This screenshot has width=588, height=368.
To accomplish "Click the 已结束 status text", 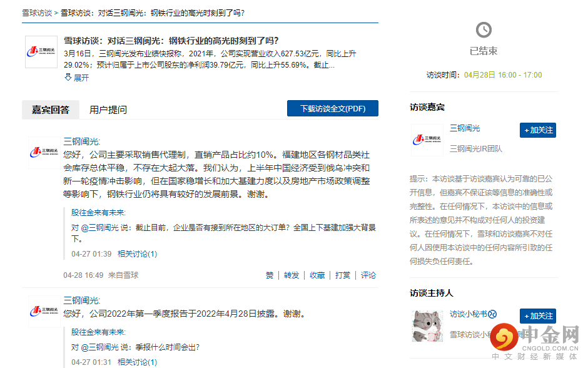I will click(x=484, y=51).
